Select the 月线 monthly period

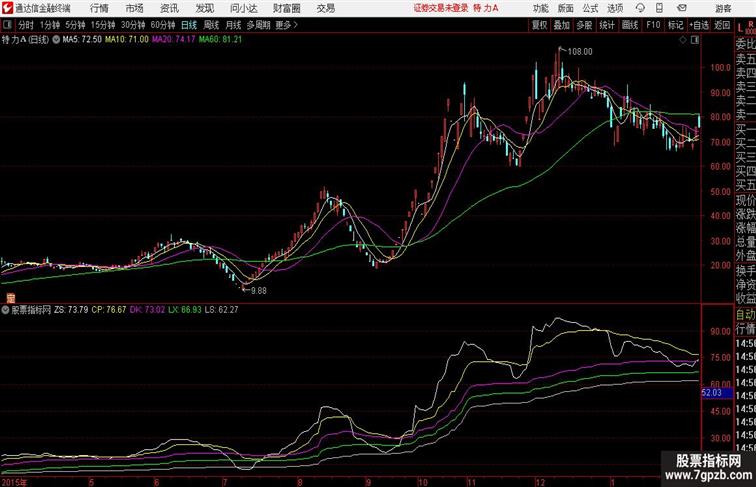click(233, 25)
